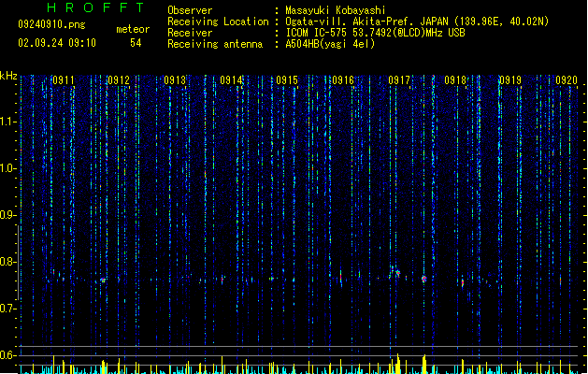Image resolution: width=588 pixels, height=374 pixels.
Task: Click the bright meteor echo after 0917
Action: pyautogui.click(x=424, y=279)
